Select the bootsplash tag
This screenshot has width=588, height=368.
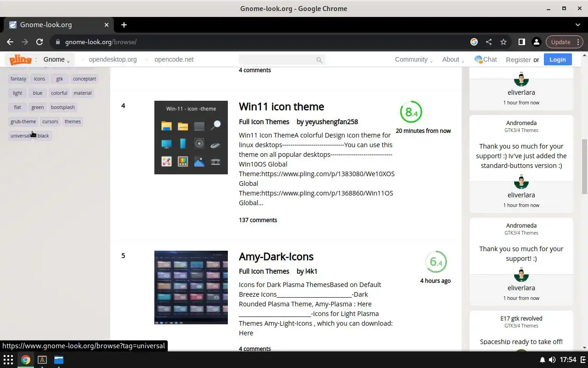pyautogui.click(x=63, y=107)
